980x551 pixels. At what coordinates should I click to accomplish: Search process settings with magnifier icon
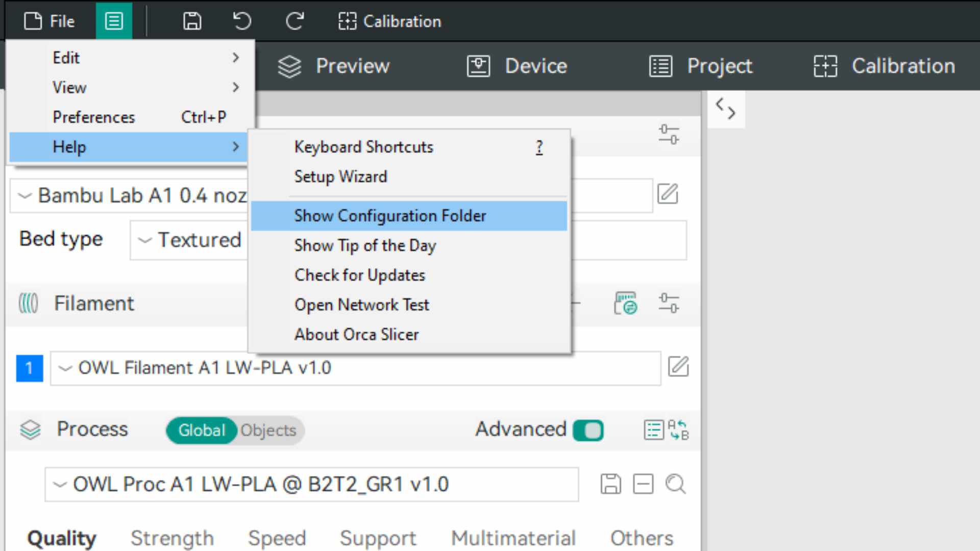(x=675, y=484)
